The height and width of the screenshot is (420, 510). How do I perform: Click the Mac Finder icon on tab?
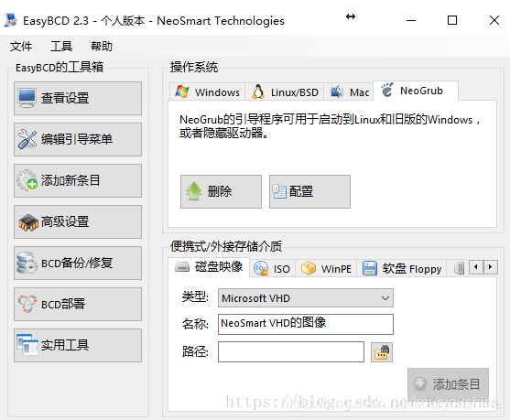(337, 92)
